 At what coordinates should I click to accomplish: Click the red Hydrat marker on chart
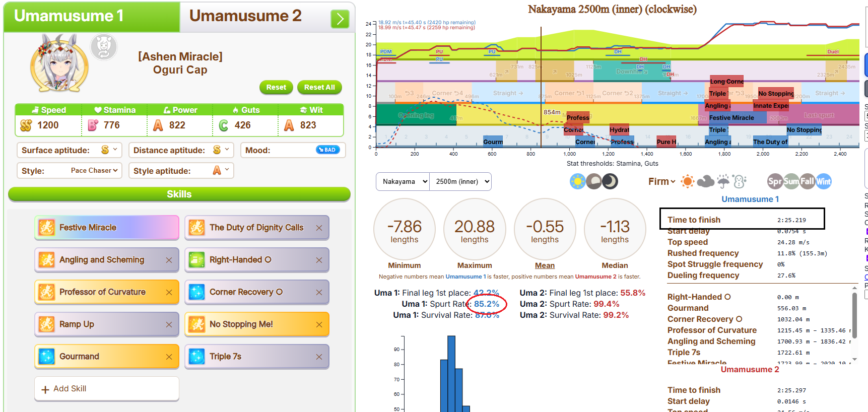(619, 129)
